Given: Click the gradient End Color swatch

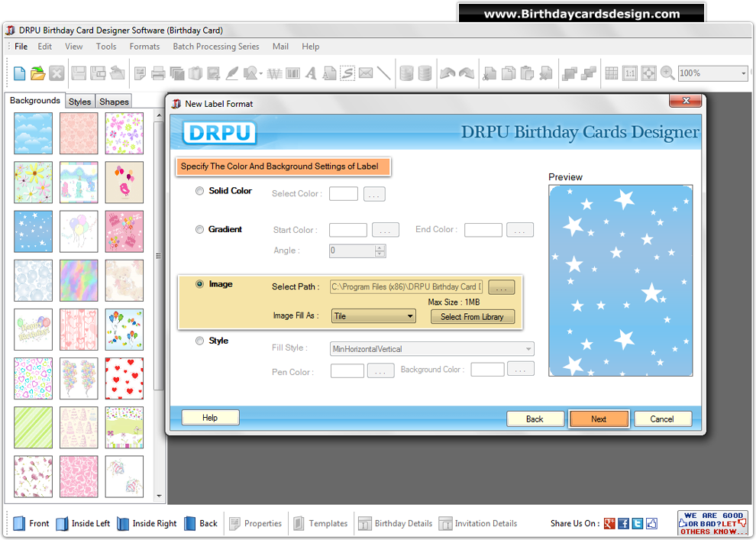Looking at the screenshot, I should point(483,230).
